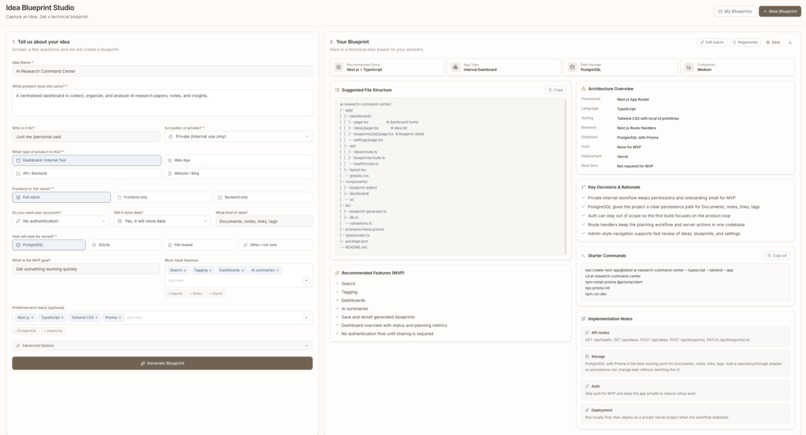
Task: Click the Recommended Stack card icon
Action: tap(339, 67)
